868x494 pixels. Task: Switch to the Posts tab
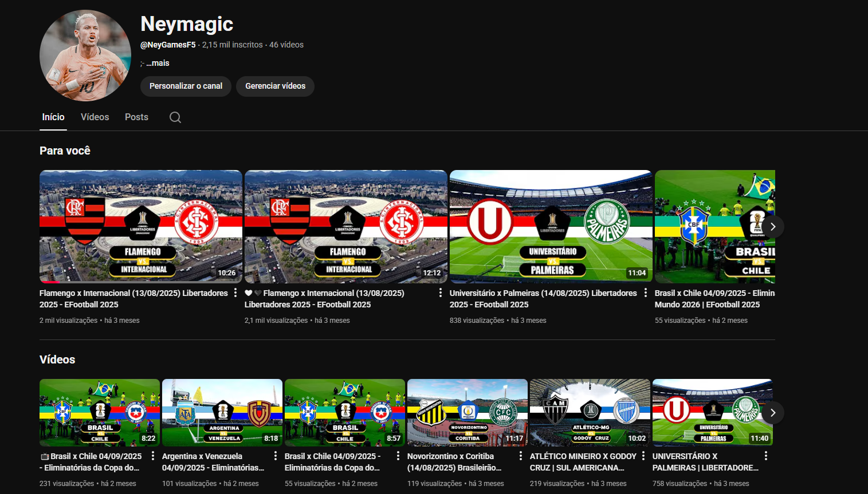point(136,117)
